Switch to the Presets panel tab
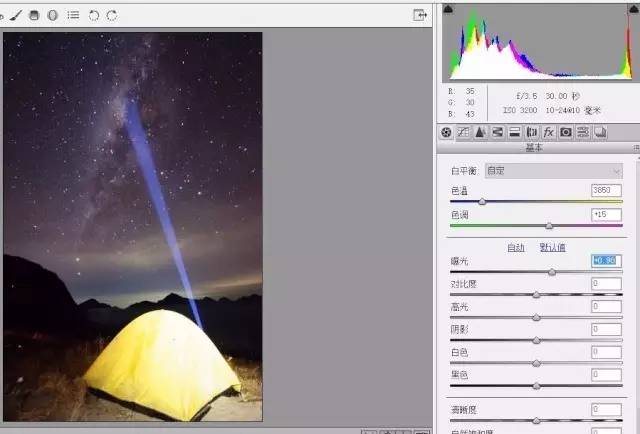This screenshot has width=640, height=434. point(583,132)
